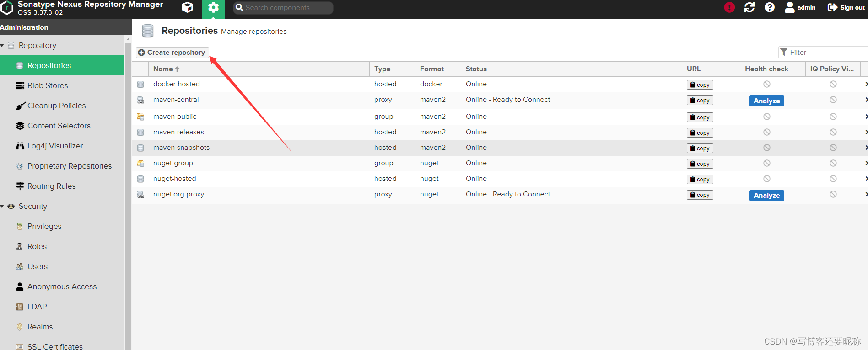Open the nuget-group repository row

[x=500, y=163]
